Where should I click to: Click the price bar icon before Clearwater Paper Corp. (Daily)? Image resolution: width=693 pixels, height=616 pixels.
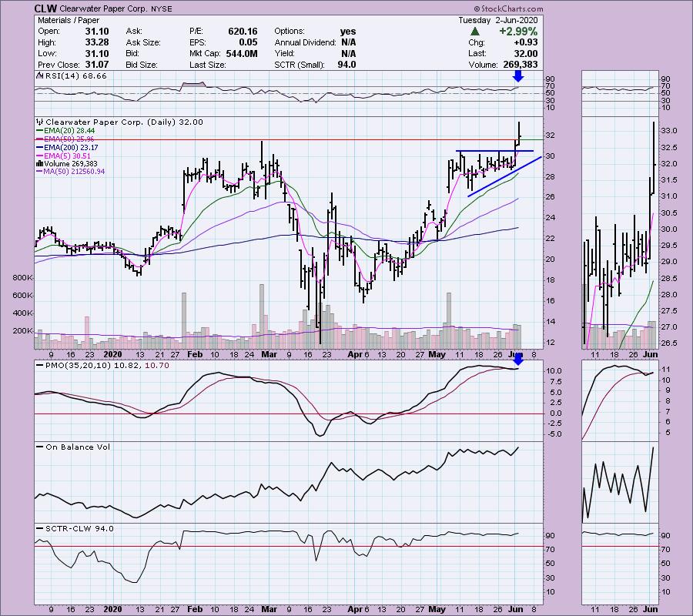[40, 122]
